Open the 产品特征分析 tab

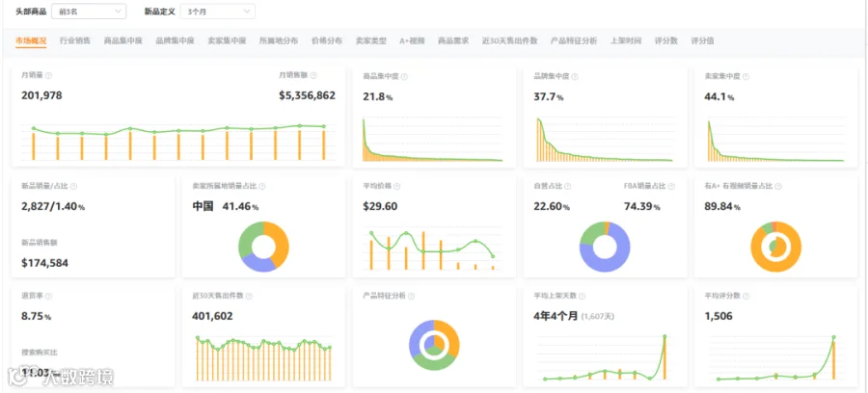574,40
